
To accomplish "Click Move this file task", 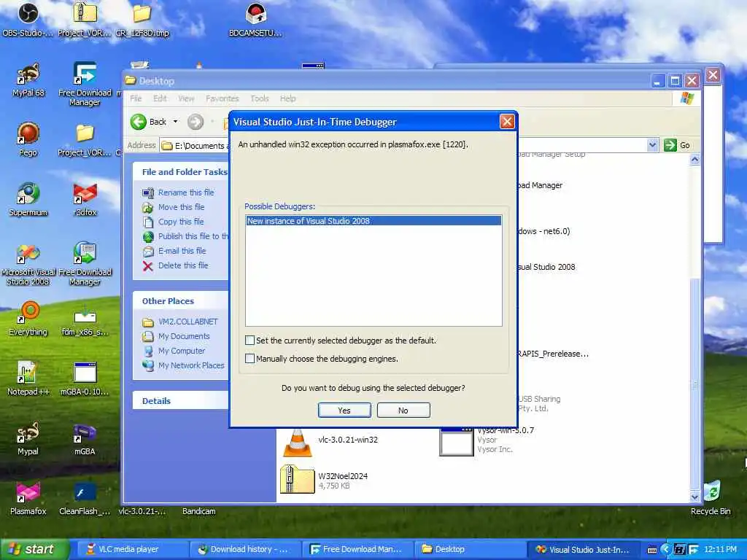I will pyautogui.click(x=181, y=207).
